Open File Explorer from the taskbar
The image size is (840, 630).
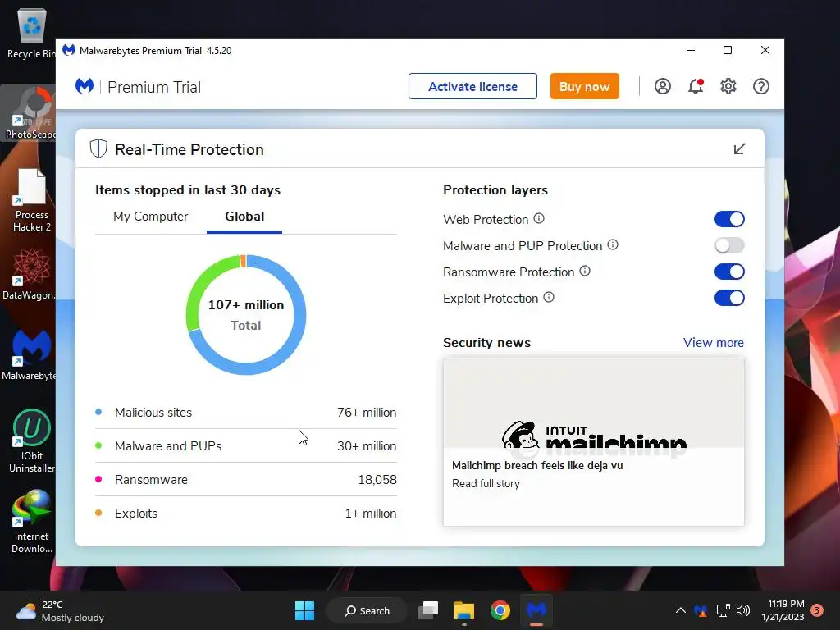[464, 610]
